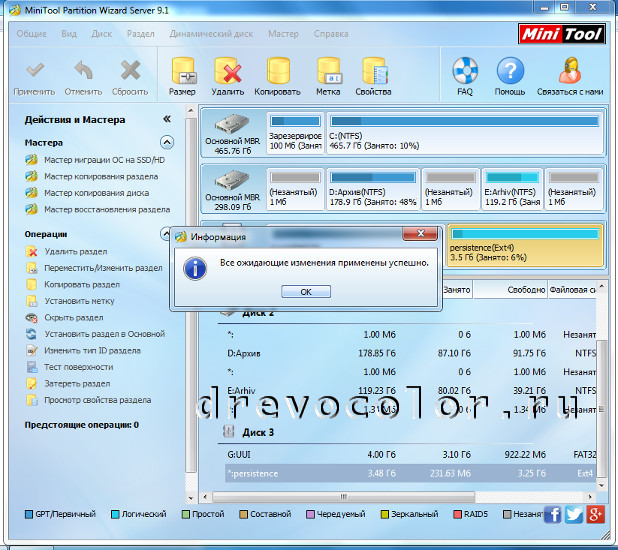This screenshot has height=550, width=618.
Task: Click the Свободно column header
Action: (x=510, y=290)
